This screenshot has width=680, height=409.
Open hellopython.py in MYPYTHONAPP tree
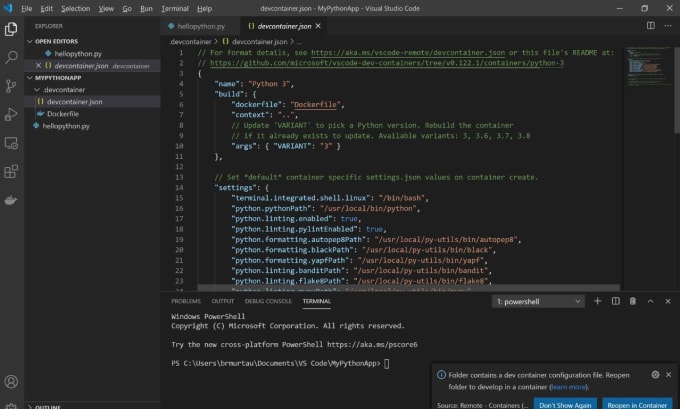tap(66, 126)
